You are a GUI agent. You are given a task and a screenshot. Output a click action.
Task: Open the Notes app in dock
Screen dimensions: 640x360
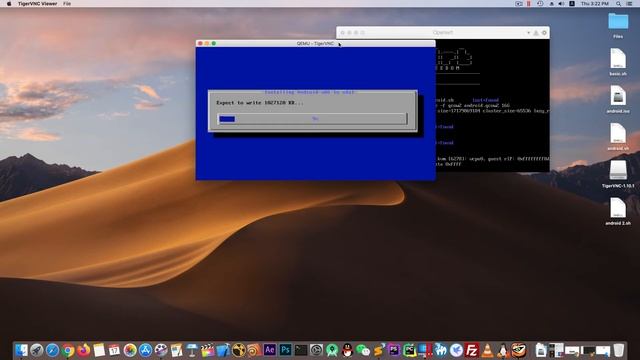coord(99,350)
